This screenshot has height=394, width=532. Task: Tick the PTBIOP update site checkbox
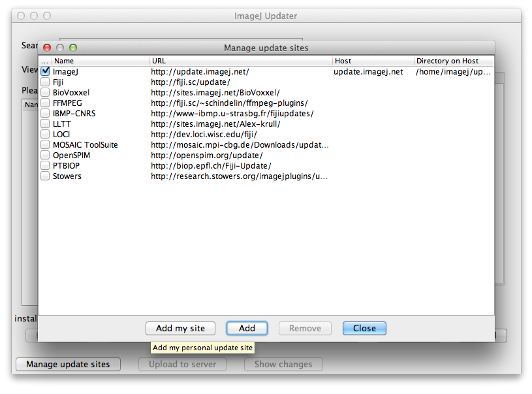[45, 166]
